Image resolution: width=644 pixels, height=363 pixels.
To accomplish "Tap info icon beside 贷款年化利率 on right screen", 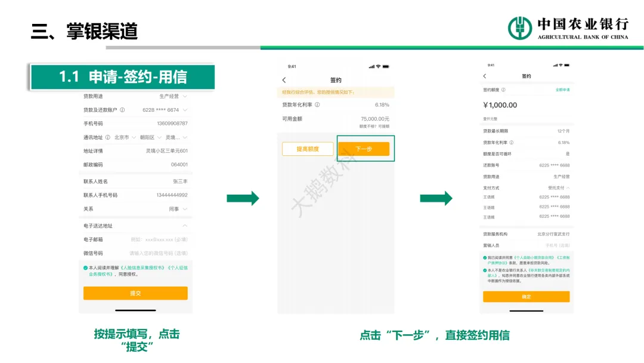I will [x=512, y=143].
